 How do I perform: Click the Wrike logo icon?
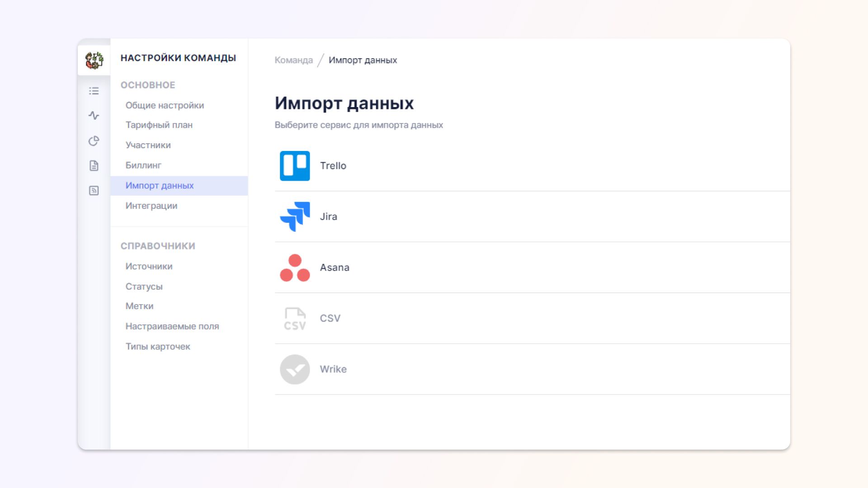[x=295, y=369]
